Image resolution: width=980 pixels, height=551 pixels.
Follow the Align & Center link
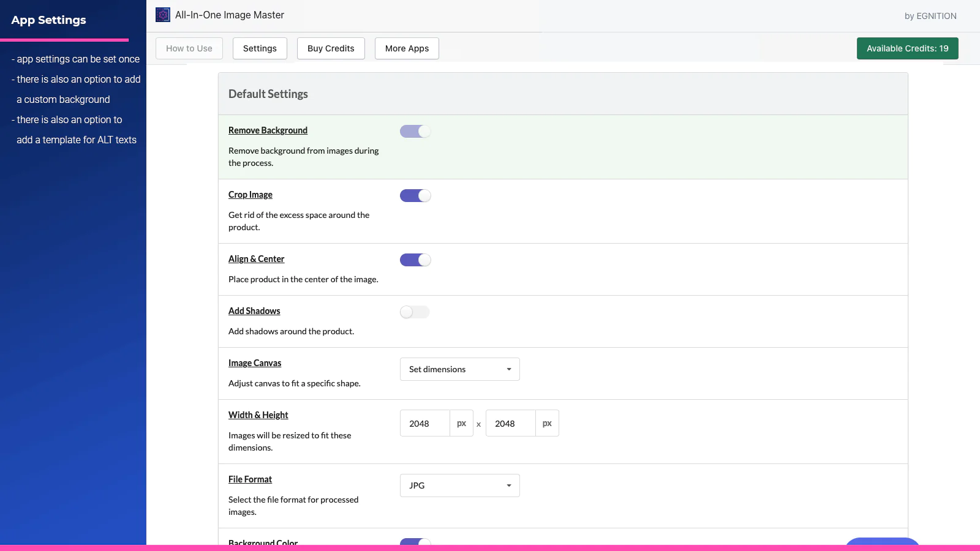256,259
